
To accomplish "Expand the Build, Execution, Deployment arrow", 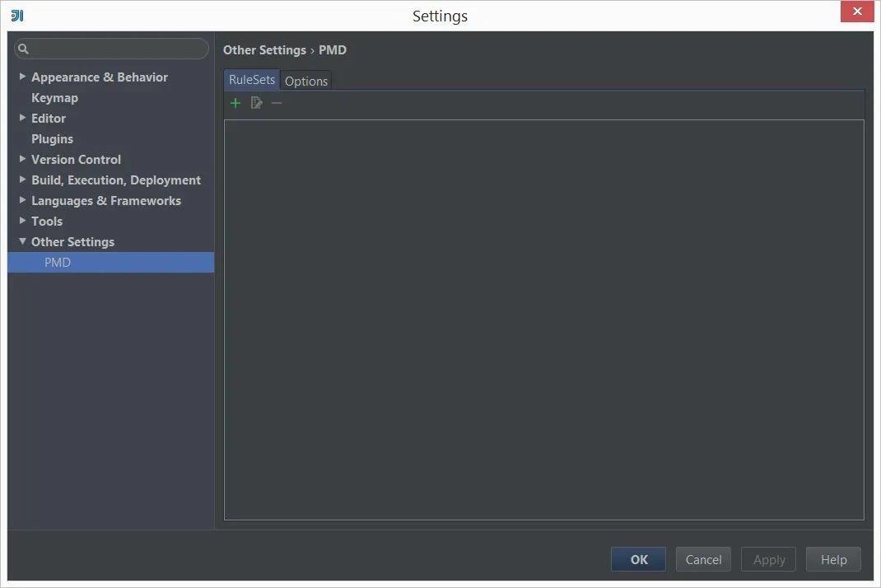I will coord(22,180).
